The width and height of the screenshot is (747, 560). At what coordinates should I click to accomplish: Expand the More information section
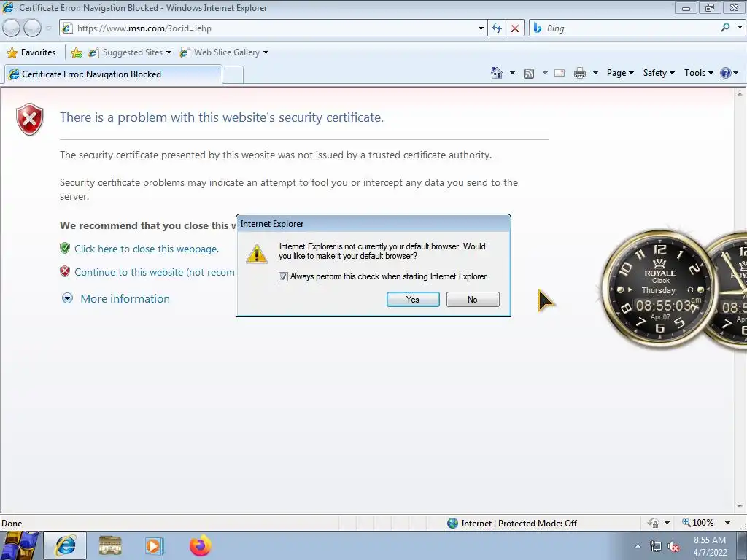click(x=68, y=298)
